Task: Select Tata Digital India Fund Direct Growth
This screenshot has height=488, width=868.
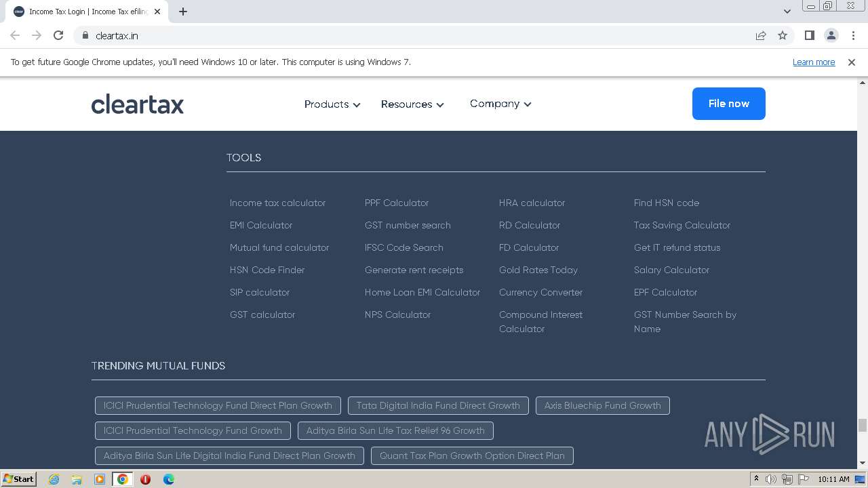Action: pyautogui.click(x=438, y=405)
